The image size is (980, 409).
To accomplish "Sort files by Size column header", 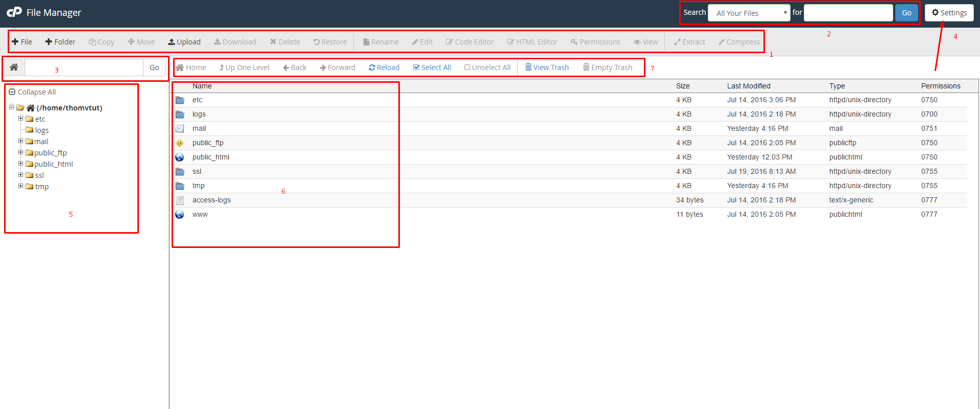I will pos(683,86).
